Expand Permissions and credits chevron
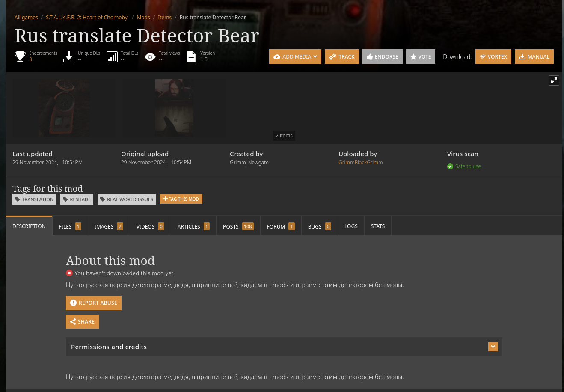 493,347
